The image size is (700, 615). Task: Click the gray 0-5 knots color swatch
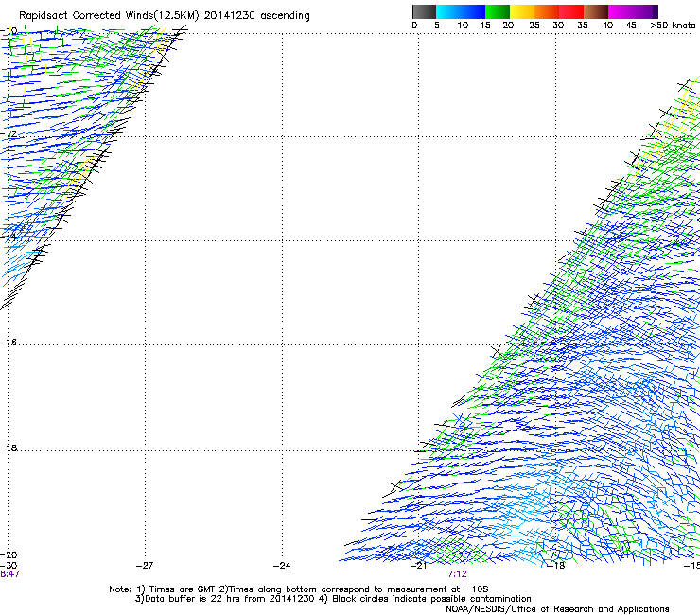[424, 11]
